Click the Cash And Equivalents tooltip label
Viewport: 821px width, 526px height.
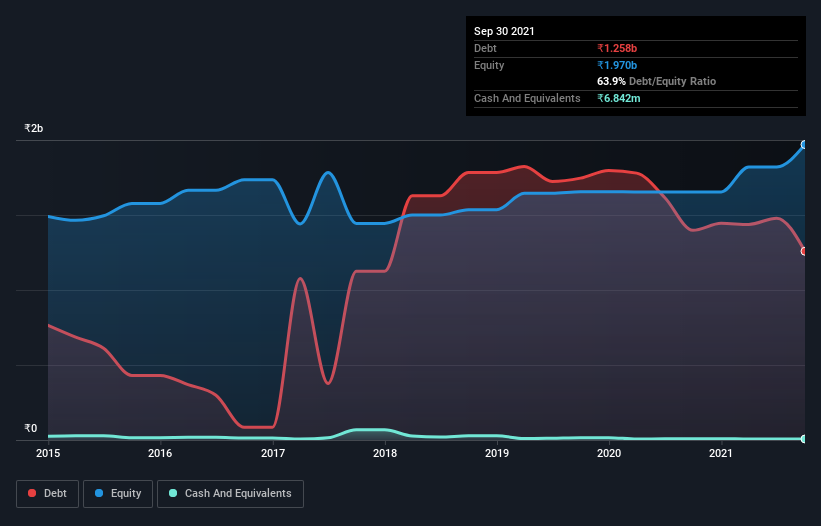point(527,98)
